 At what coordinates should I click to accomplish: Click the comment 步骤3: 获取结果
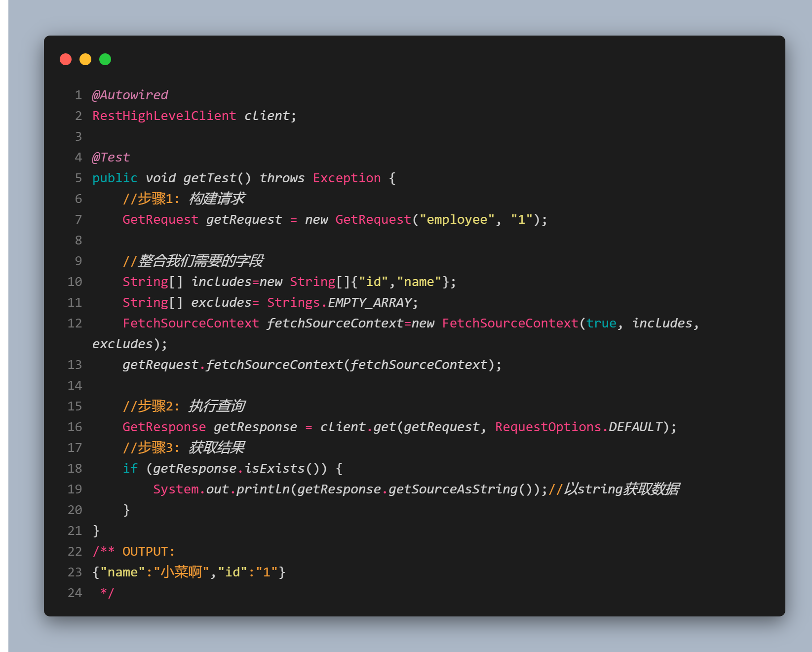(184, 448)
